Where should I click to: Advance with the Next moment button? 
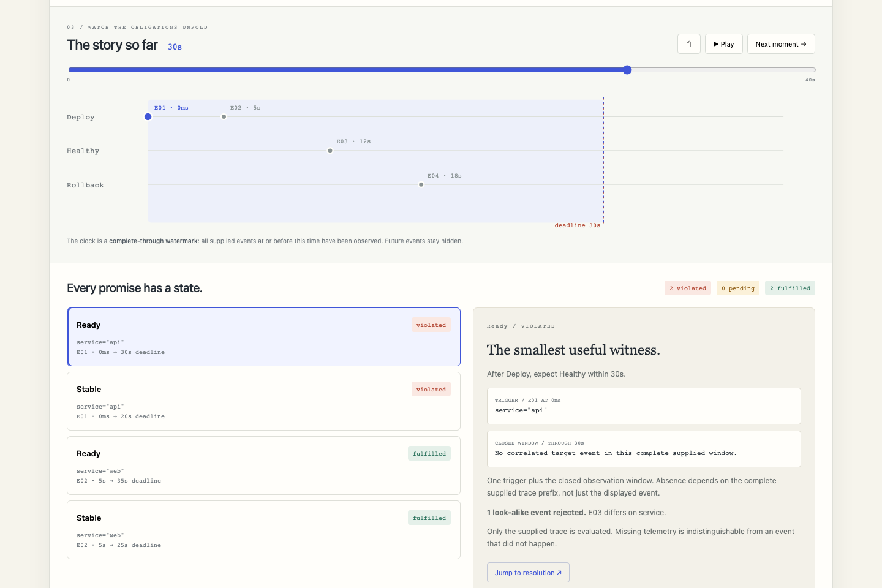[781, 44]
